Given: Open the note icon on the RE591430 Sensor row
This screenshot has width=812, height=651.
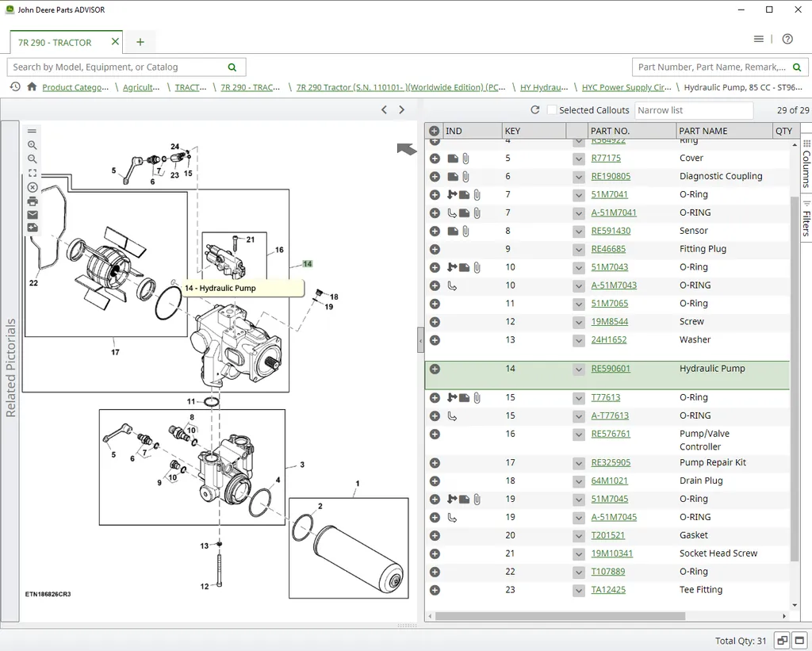Looking at the screenshot, I should [x=453, y=231].
